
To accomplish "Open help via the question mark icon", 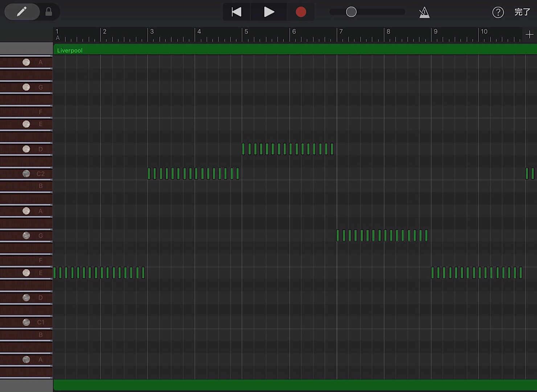I will coord(498,12).
